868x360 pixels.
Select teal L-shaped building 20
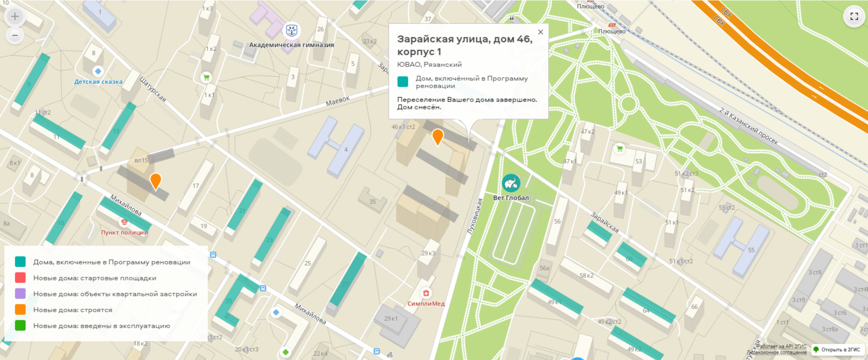pos(233,302)
